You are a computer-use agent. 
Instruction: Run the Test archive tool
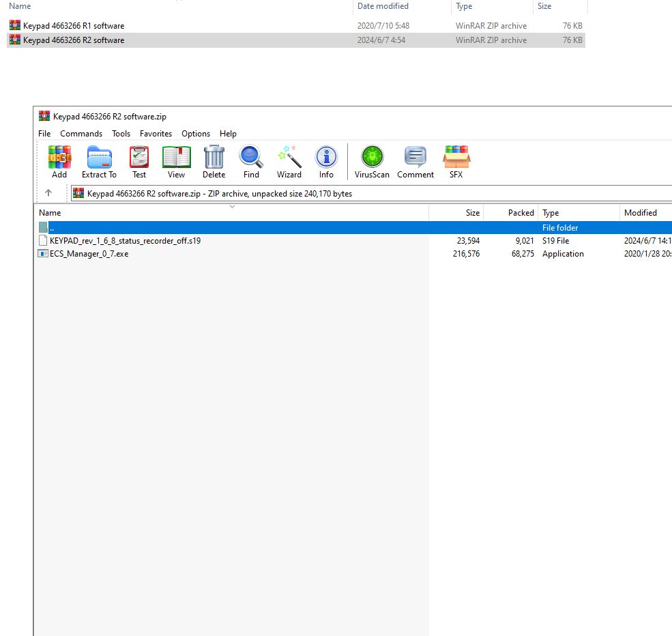(x=139, y=157)
